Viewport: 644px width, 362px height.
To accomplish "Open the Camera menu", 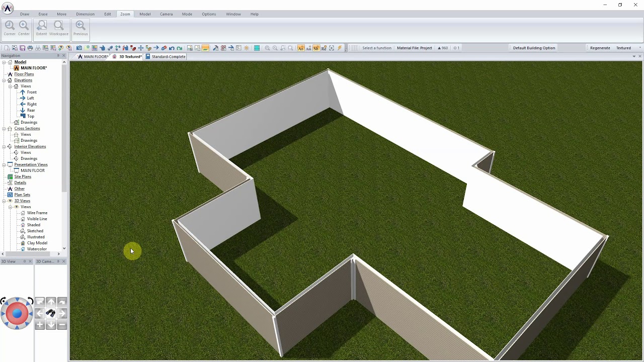I will coord(167,14).
